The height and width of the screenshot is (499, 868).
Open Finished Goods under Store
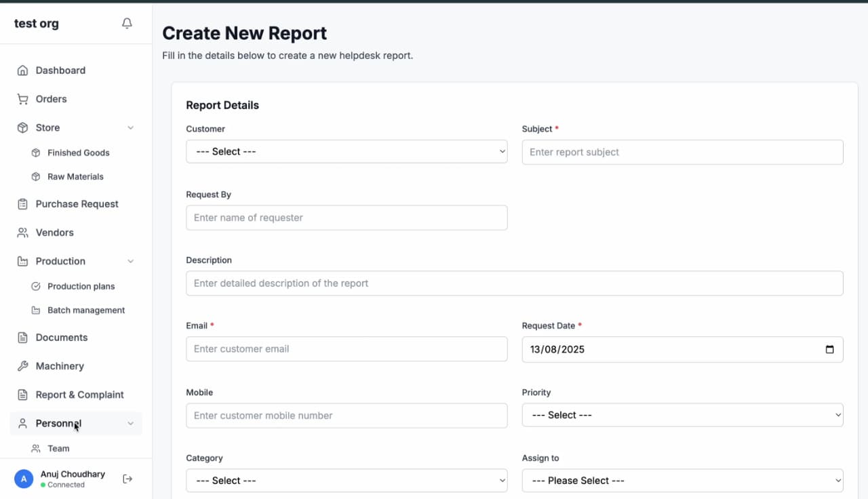coord(78,153)
